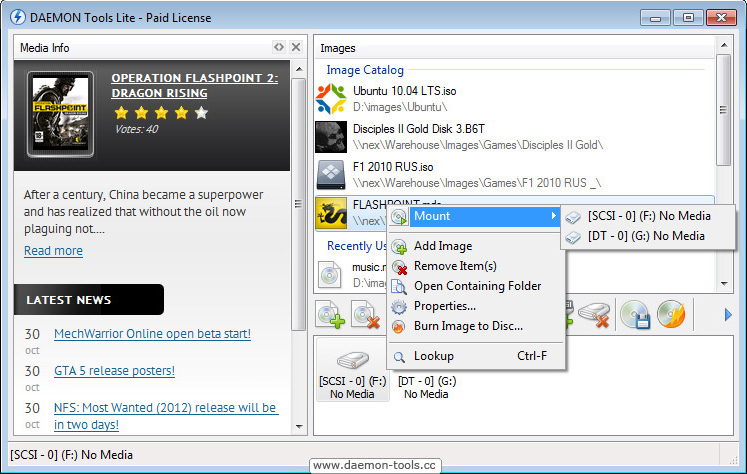Select F1 2010 RUS.iso entry
Viewport: 747px width, 474px height.
[393, 167]
